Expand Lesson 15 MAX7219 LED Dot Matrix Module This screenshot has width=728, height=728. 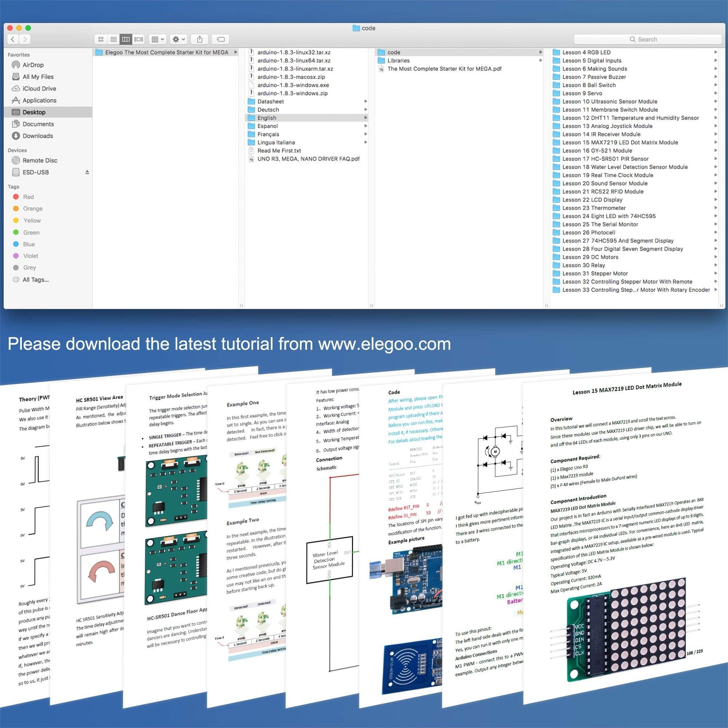point(715,142)
